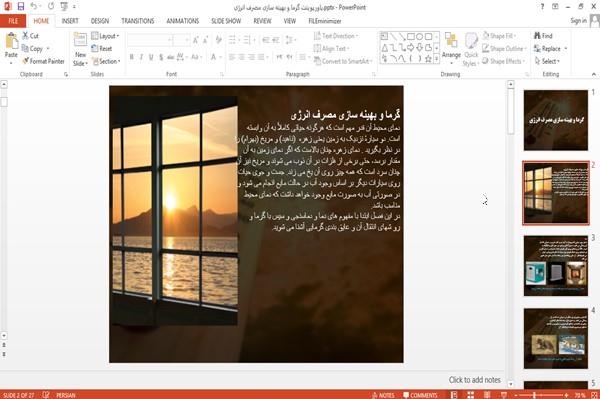Image resolution: width=600 pixels, height=399 pixels.
Task: Insert a New Slide
Action: [80, 49]
